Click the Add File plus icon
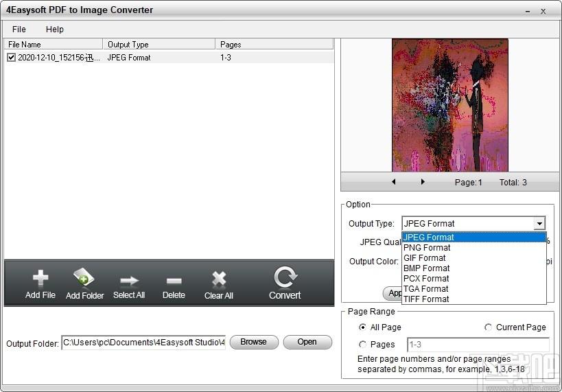The image size is (562, 392). click(40, 278)
